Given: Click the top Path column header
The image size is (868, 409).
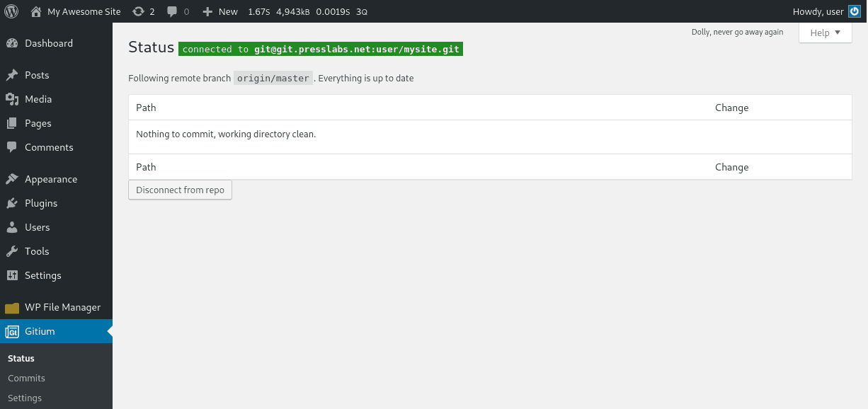Looking at the screenshot, I should (x=146, y=108).
